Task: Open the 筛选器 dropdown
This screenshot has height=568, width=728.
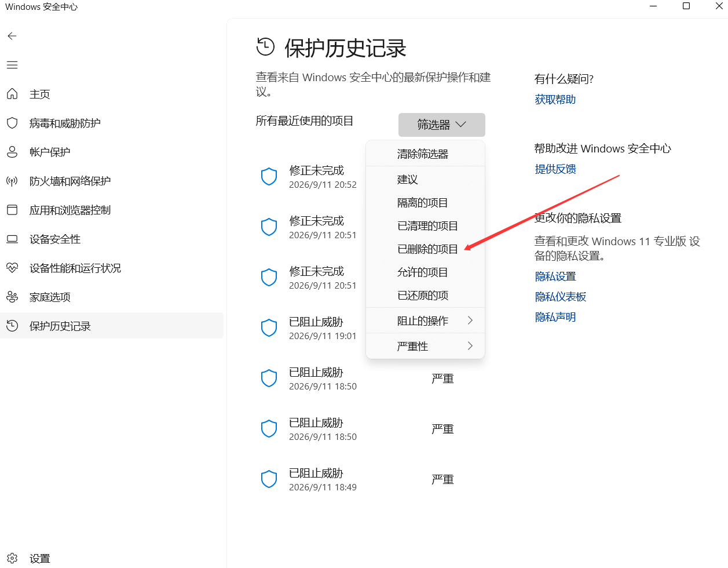Action: pos(442,125)
